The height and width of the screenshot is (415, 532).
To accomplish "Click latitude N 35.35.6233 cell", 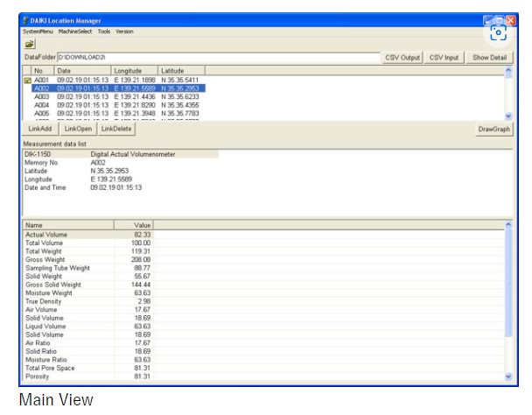I will pyautogui.click(x=180, y=97).
